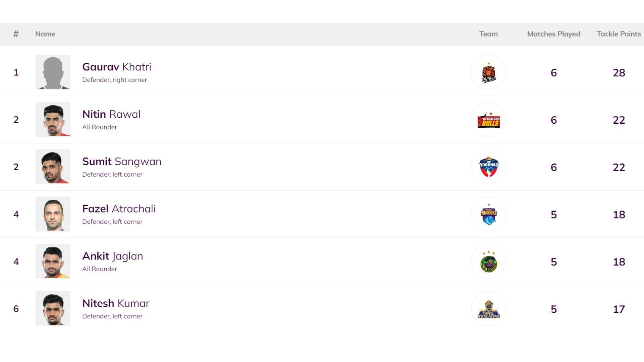This screenshot has height=362, width=644.
Task: Open Sumit Sangwan's player photo
Action: [x=53, y=167]
